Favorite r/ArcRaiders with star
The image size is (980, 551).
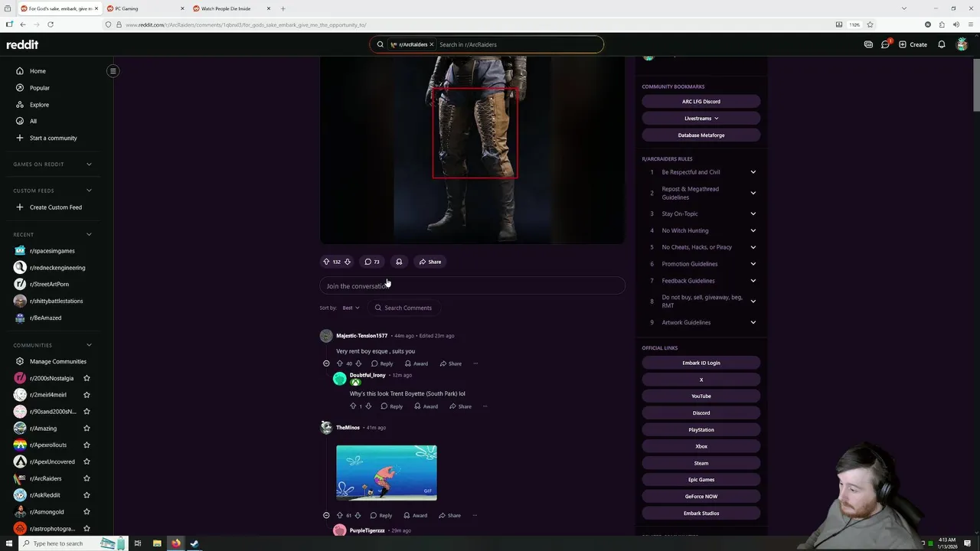click(x=87, y=478)
